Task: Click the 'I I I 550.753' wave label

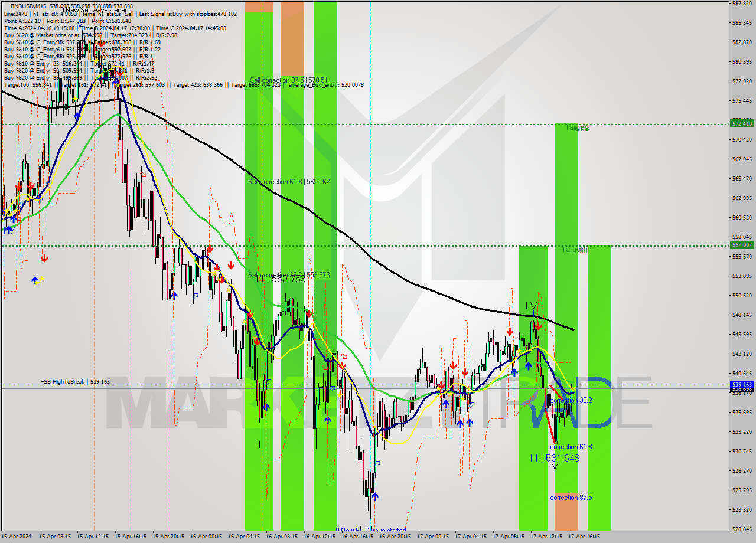Action: point(281,279)
